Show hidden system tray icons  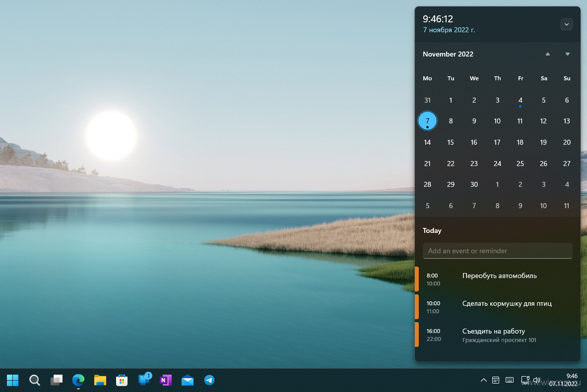pyautogui.click(x=483, y=380)
